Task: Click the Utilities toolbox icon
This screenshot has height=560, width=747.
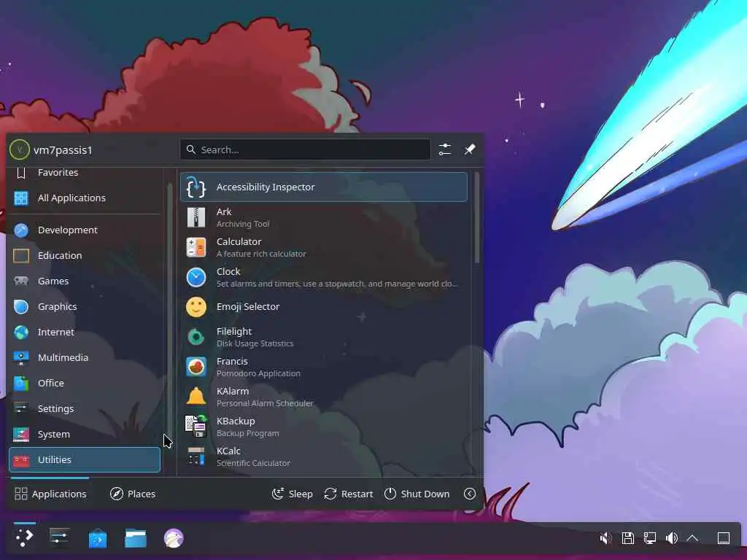Action: coord(21,460)
